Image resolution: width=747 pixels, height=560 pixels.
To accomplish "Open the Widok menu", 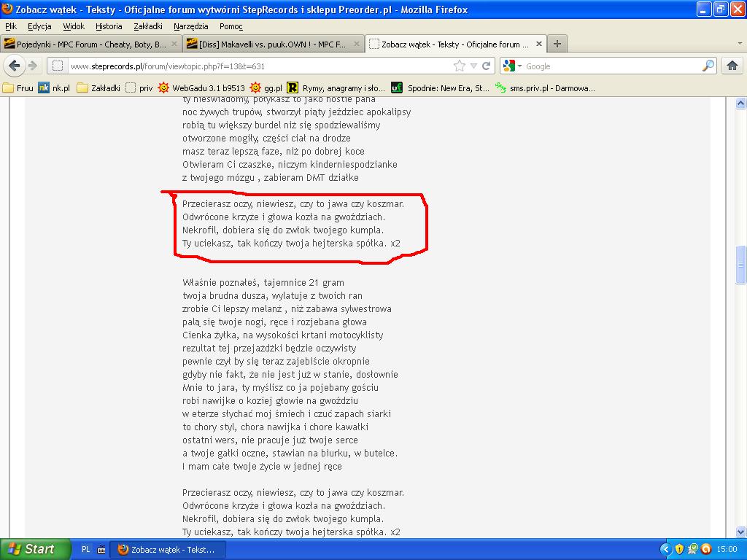I will [x=74, y=26].
